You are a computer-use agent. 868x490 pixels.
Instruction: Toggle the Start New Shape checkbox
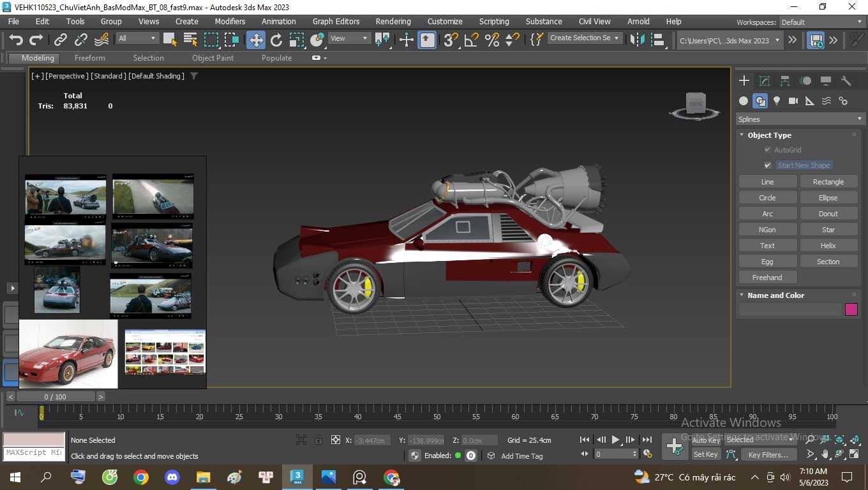pos(768,165)
